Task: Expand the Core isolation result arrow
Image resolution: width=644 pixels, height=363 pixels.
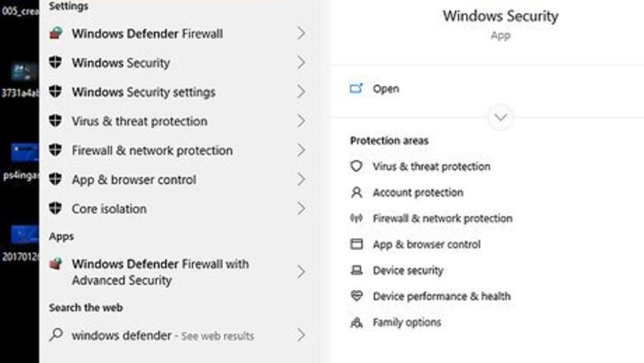Action: point(301,209)
